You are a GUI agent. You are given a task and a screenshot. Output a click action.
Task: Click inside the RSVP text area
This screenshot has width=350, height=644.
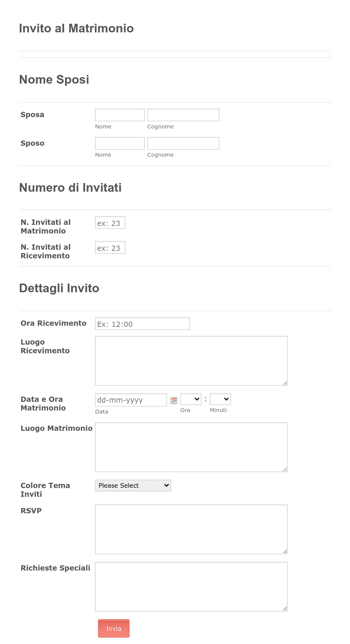click(191, 529)
